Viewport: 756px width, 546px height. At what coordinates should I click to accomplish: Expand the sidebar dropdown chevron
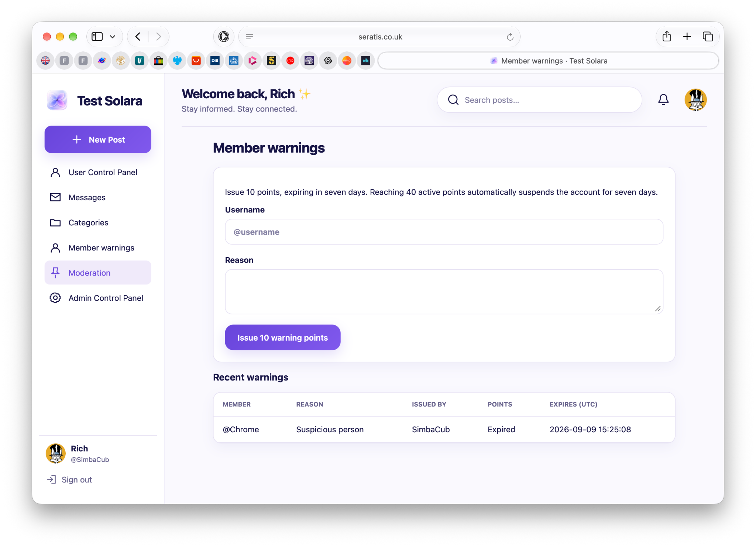coord(113,37)
